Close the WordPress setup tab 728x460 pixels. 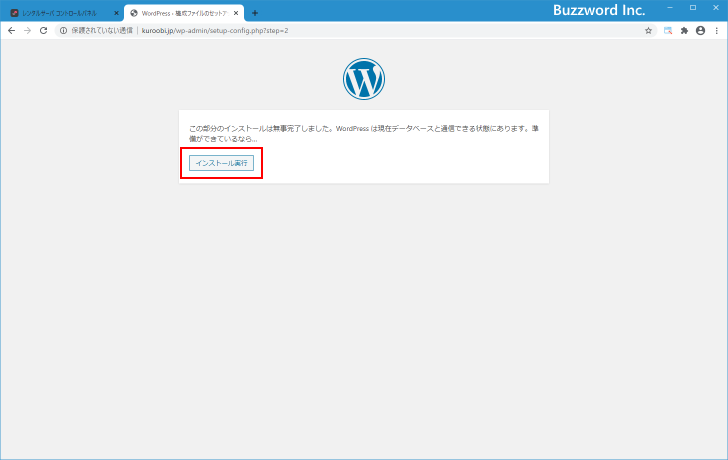(236, 13)
